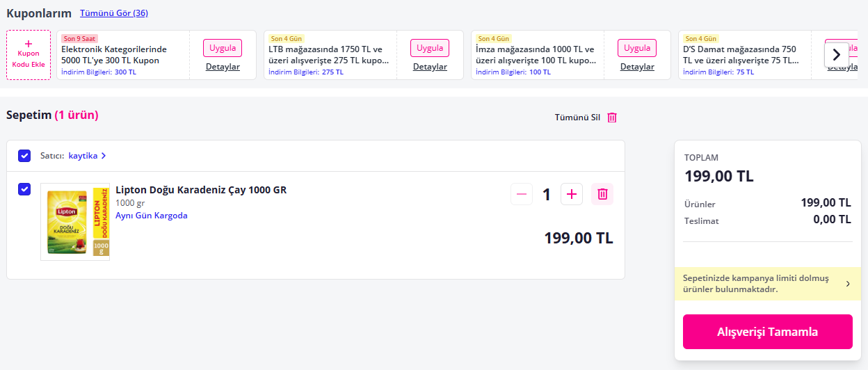
Task: Apply the 300 TL Elektronik coupon
Action: 223,48
